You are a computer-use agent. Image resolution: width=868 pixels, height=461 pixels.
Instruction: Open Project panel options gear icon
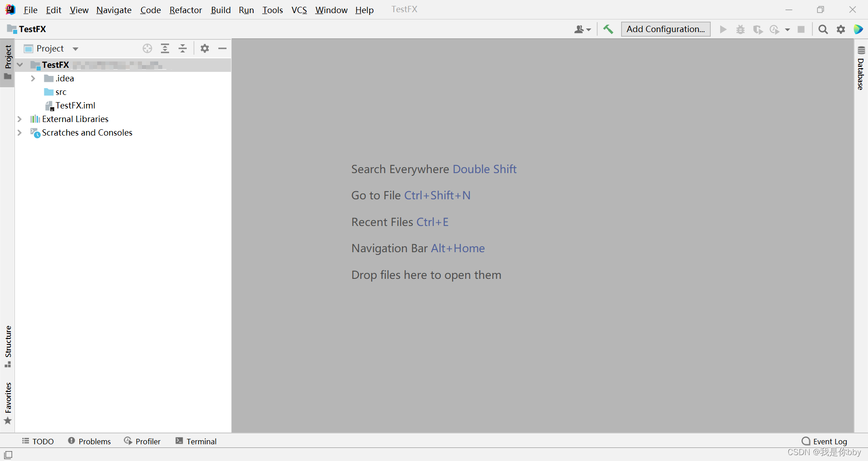205,48
